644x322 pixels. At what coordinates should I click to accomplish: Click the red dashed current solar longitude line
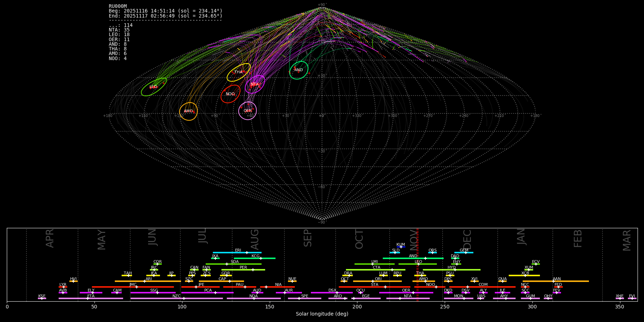point(418,265)
